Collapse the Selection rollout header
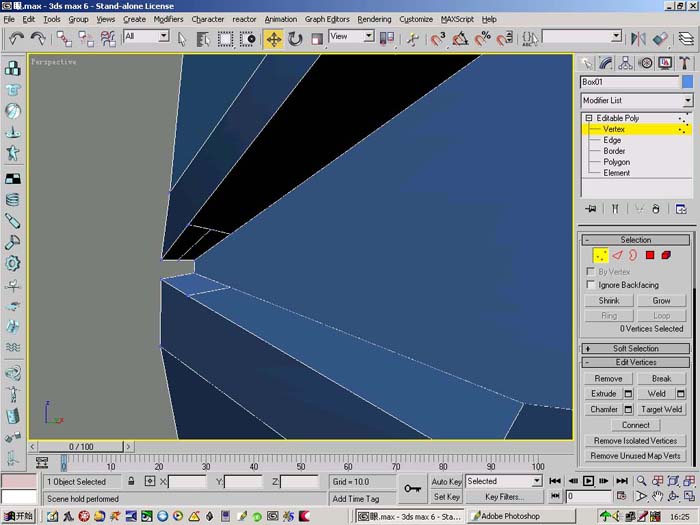The width and height of the screenshot is (700, 525). click(x=636, y=240)
